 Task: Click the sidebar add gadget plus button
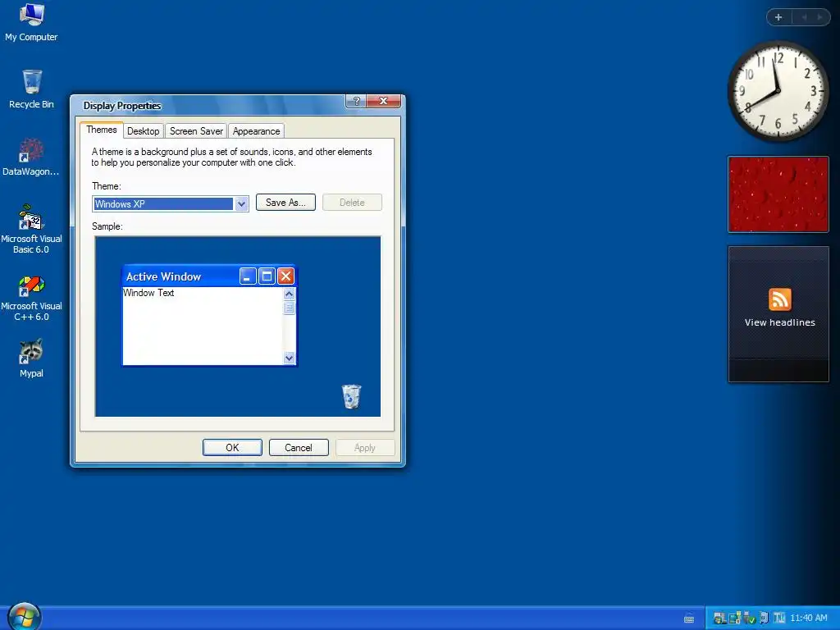click(x=778, y=17)
